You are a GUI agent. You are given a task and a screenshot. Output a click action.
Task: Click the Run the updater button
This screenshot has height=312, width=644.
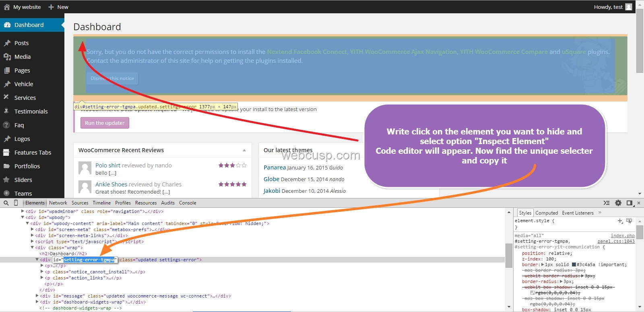105,123
